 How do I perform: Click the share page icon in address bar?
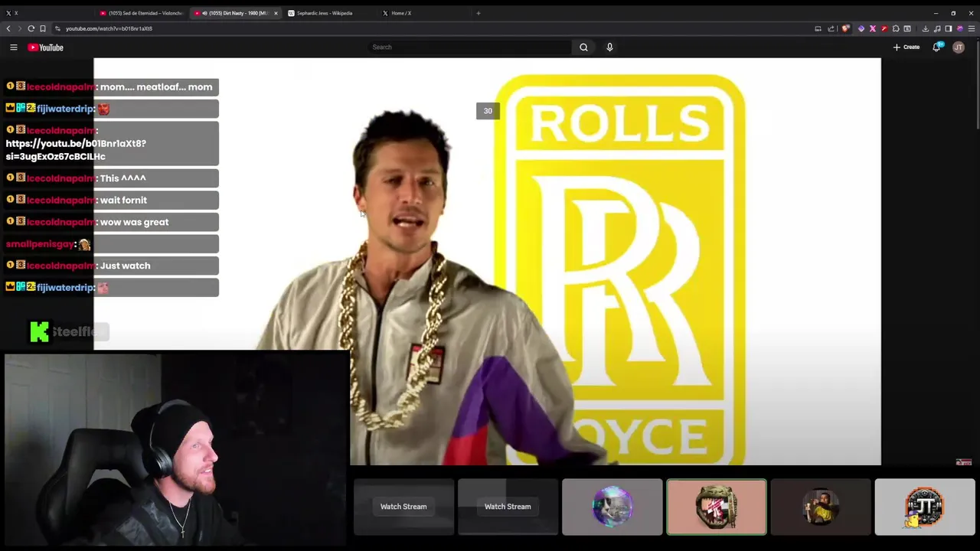[831, 28]
